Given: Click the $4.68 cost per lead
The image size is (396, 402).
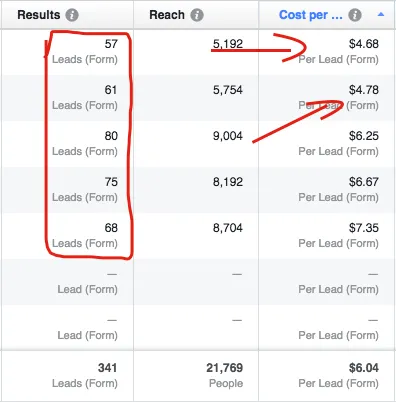Looking at the screenshot, I should point(364,44).
